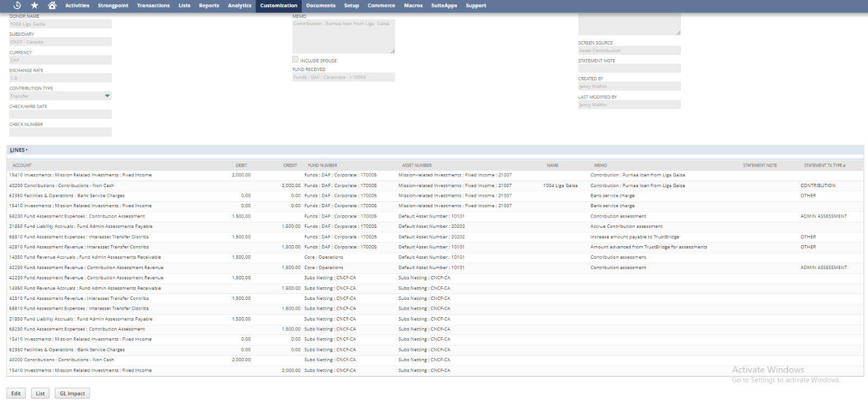Toggle the Include Spouse checkbox
This screenshot has width=868, height=404.
click(296, 60)
